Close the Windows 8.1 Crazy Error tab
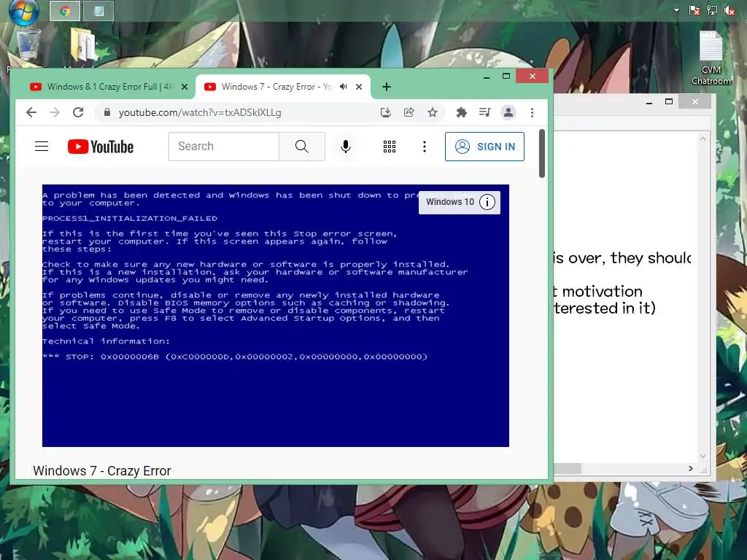This screenshot has height=560, width=747. [x=185, y=87]
